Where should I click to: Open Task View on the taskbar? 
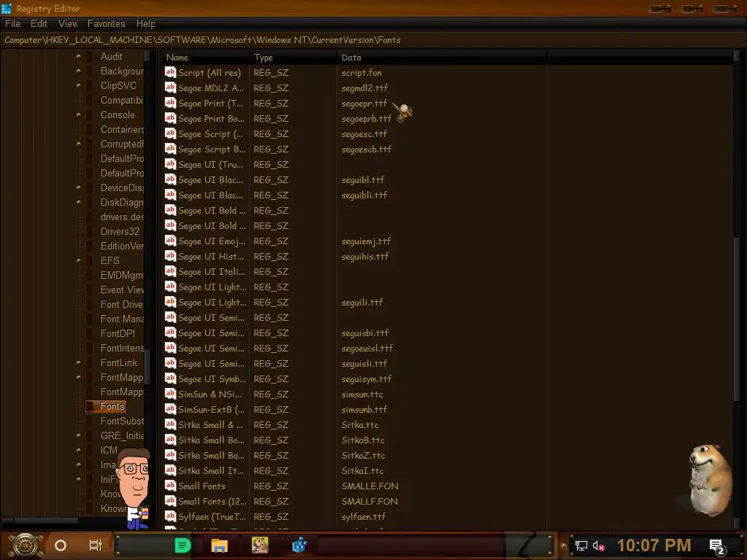[96, 545]
